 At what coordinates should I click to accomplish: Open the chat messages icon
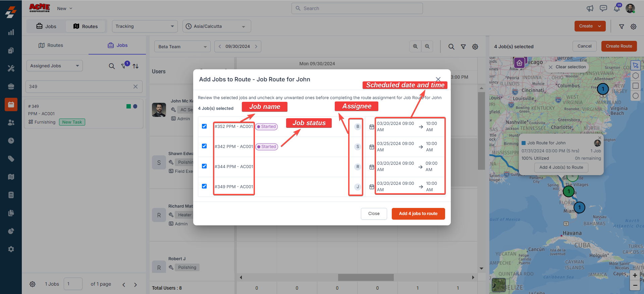(603, 8)
